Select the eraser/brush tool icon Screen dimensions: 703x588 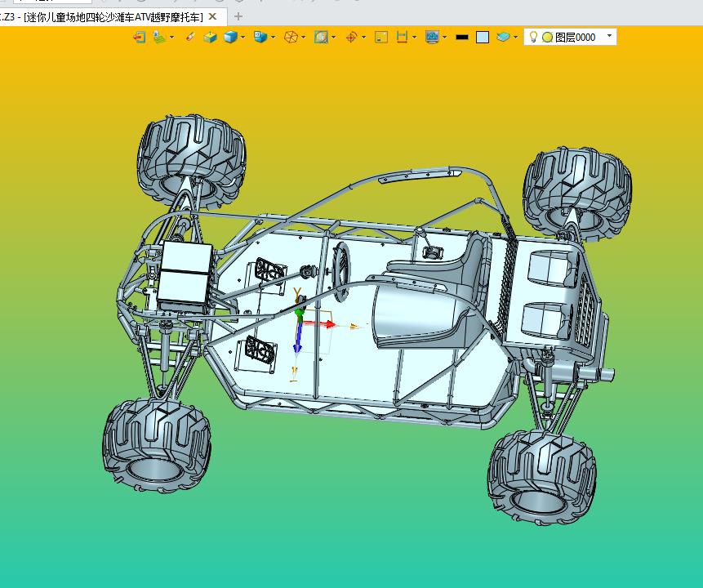(x=190, y=37)
